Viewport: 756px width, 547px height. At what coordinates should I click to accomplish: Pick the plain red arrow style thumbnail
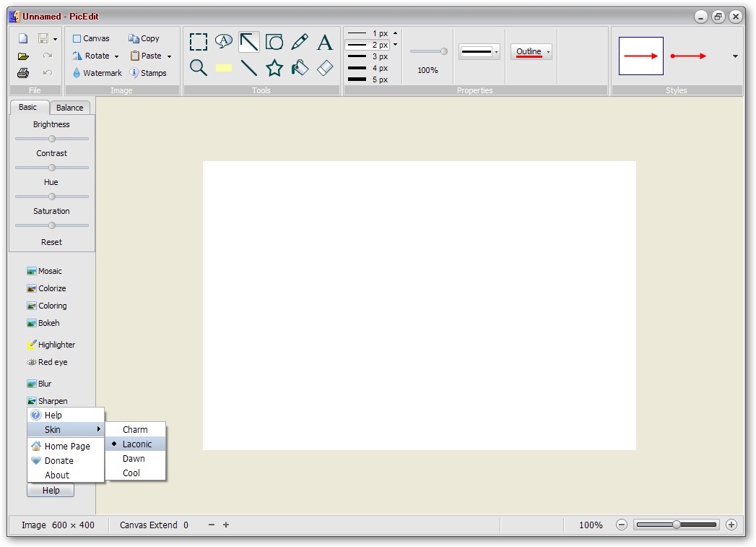(641, 56)
